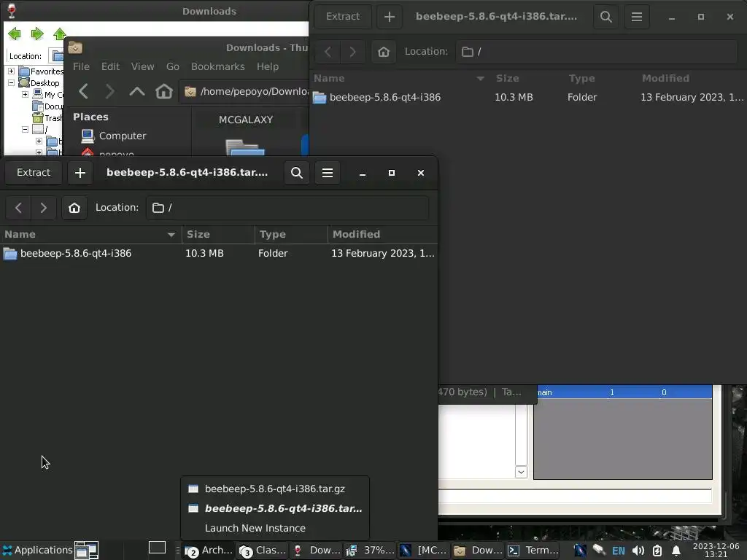The width and height of the screenshot is (747, 560).
Task: Open search in the front archive window
Action: click(x=297, y=172)
